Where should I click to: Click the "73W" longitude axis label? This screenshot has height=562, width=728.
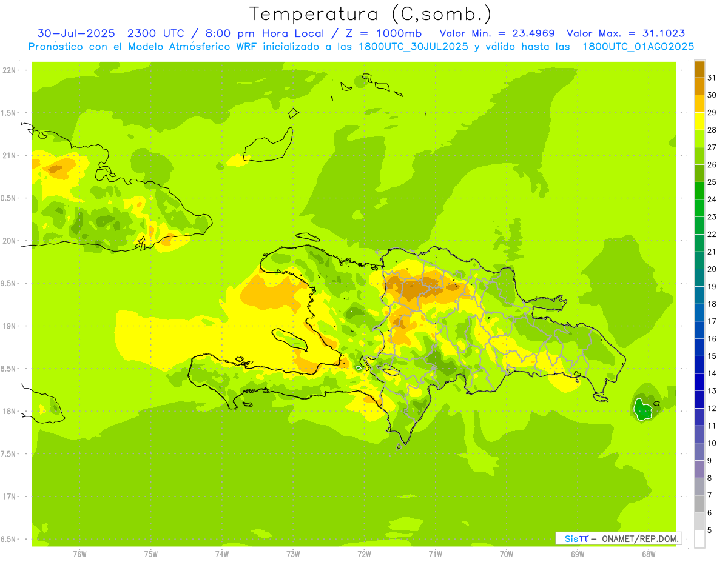(293, 554)
